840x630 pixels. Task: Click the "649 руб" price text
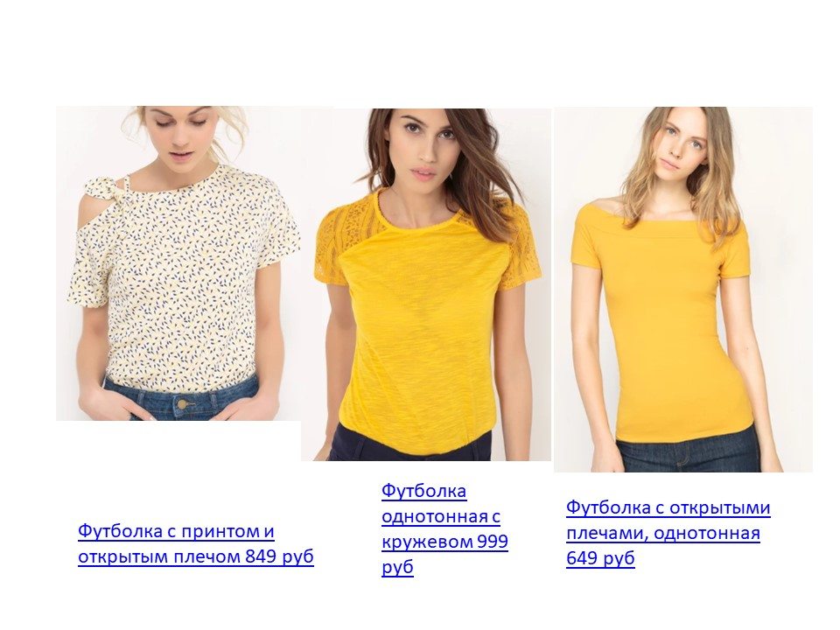pyautogui.click(x=600, y=558)
